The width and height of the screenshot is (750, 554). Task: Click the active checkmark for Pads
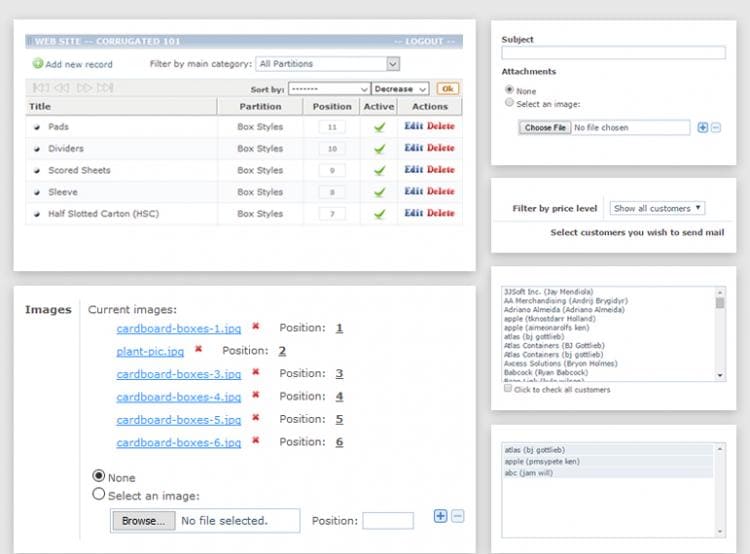[379, 127]
